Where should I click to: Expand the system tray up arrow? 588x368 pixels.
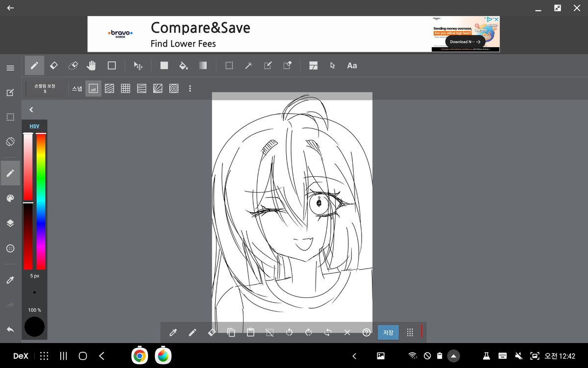point(454,356)
